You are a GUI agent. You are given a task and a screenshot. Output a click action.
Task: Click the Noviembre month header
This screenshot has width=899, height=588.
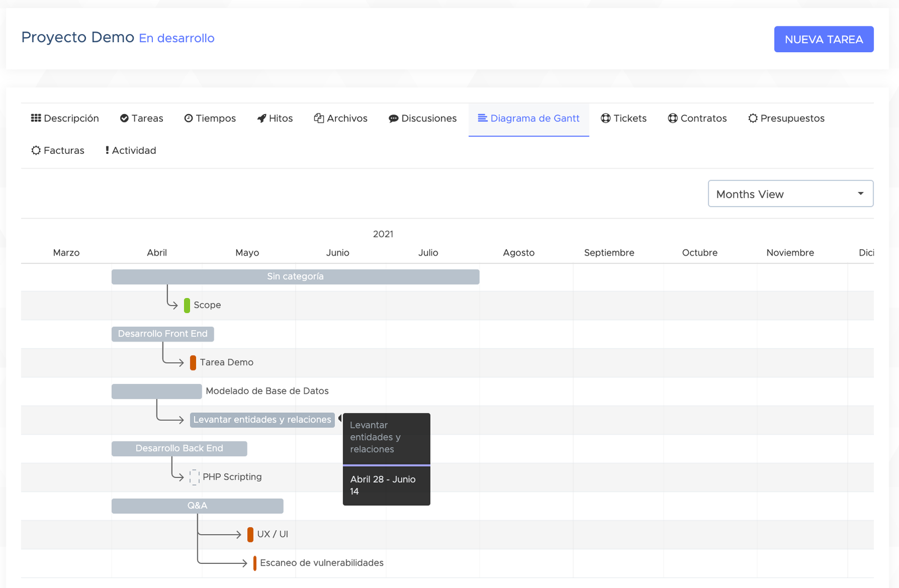pos(790,253)
